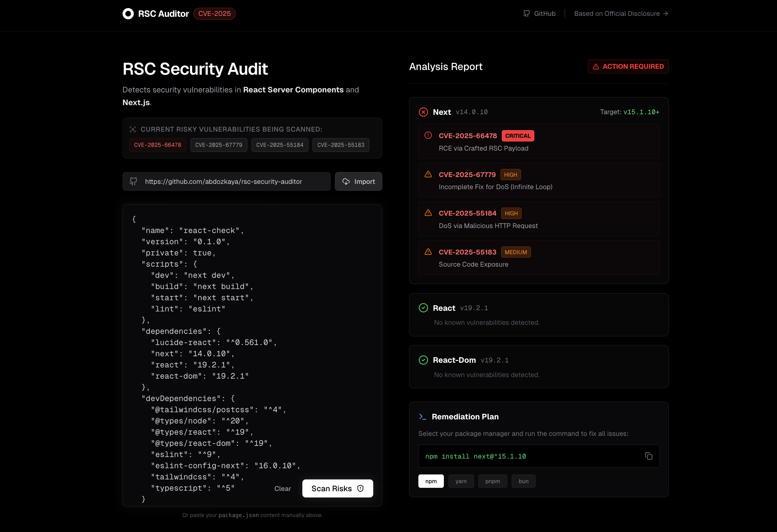Click the green check icon beside React
Viewport: 777px width, 532px height.
click(x=423, y=308)
